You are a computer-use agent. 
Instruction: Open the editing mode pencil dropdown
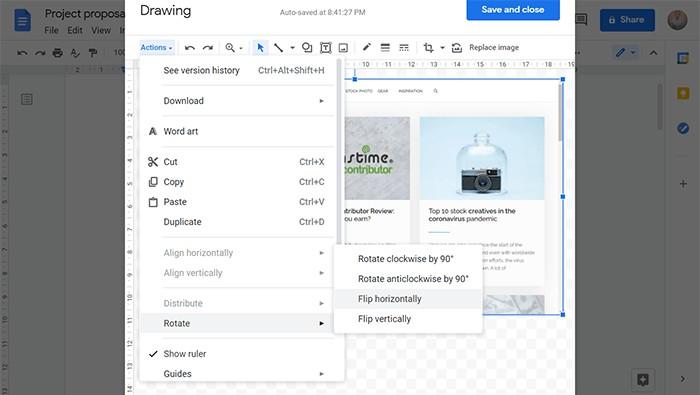point(625,53)
